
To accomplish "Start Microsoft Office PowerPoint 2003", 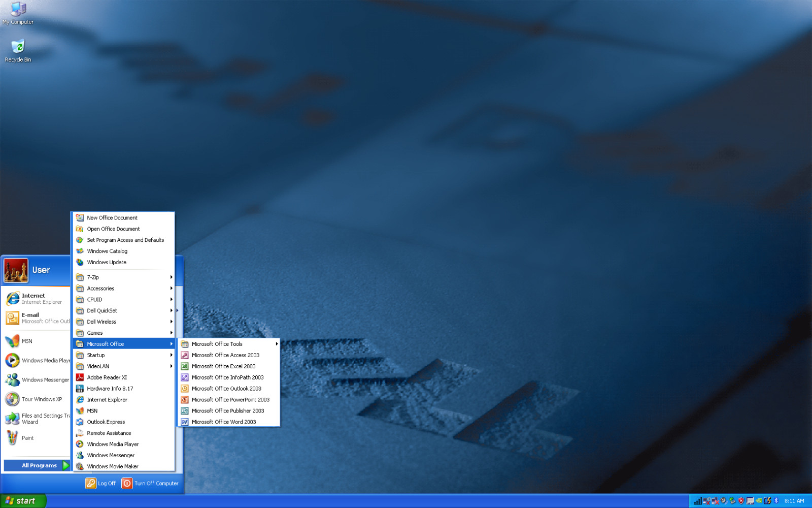I will pyautogui.click(x=229, y=400).
